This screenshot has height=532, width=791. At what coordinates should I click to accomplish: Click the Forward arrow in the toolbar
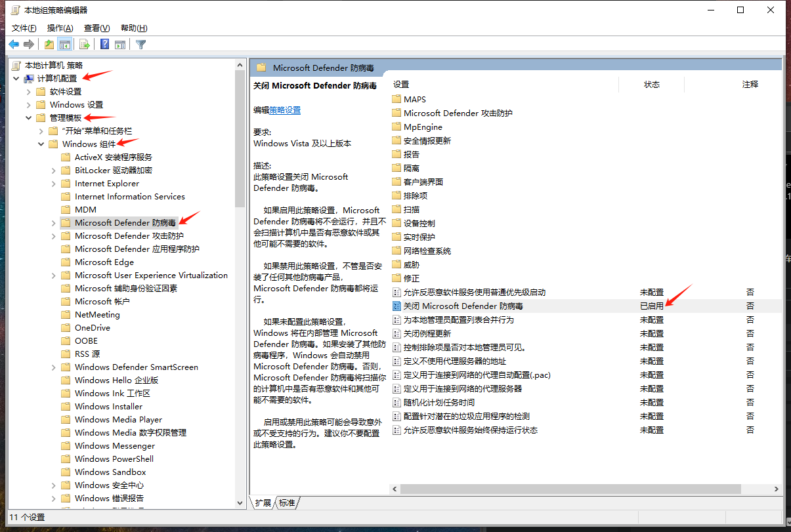click(29, 45)
